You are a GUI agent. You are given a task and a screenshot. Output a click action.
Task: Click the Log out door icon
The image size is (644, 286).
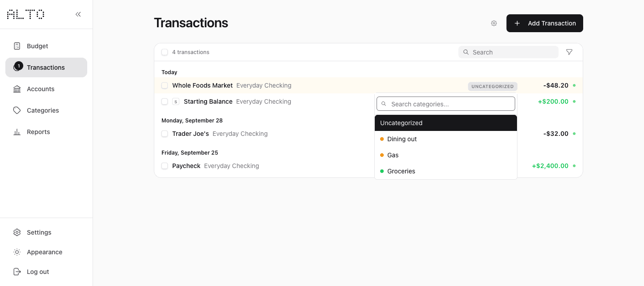17,272
